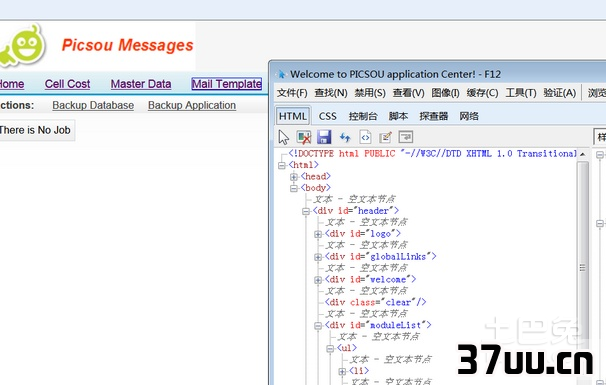
Task: Open the 图像(I) menu
Action: [x=445, y=93]
